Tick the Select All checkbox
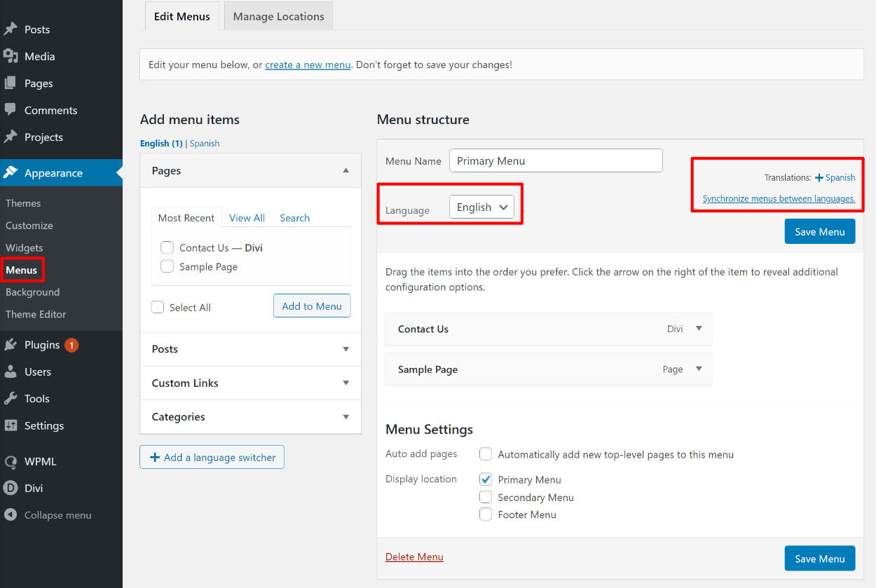Image resolution: width=876 pixels, height=588 pixels. [158, 307]
